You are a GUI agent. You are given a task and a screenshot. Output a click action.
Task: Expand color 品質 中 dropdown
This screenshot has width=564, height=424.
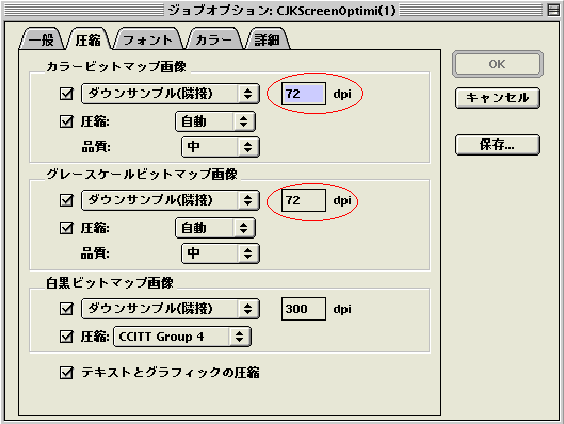point(220,147)
